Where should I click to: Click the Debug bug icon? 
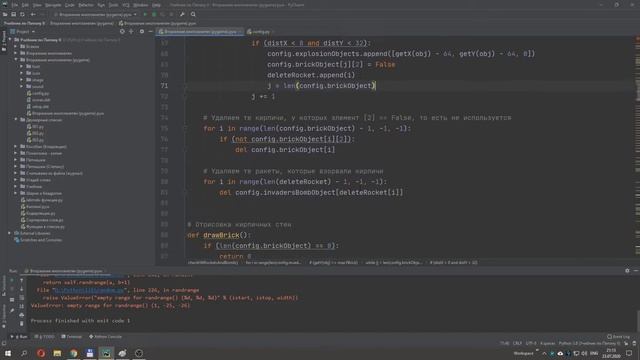tap(154, 14)
